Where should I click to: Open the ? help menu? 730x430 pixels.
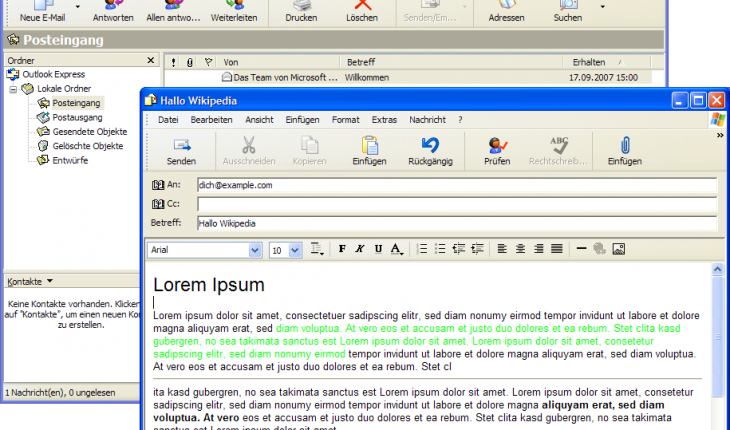[x=460, y=120]
